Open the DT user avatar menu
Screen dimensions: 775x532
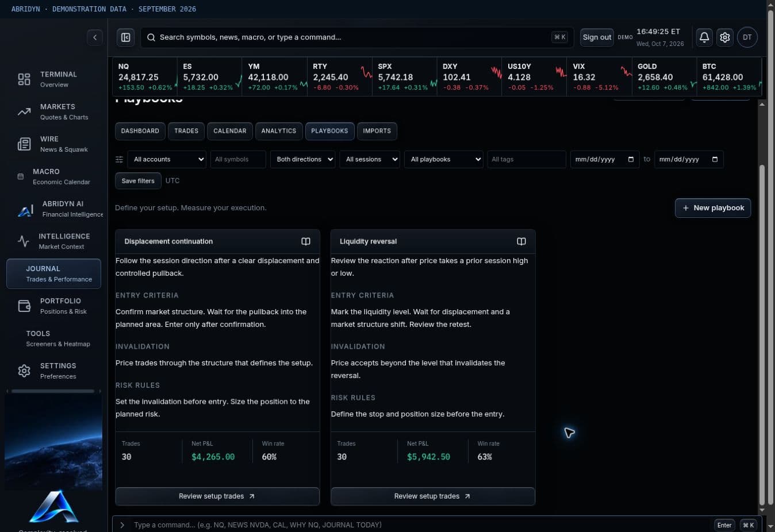(747, 37)
